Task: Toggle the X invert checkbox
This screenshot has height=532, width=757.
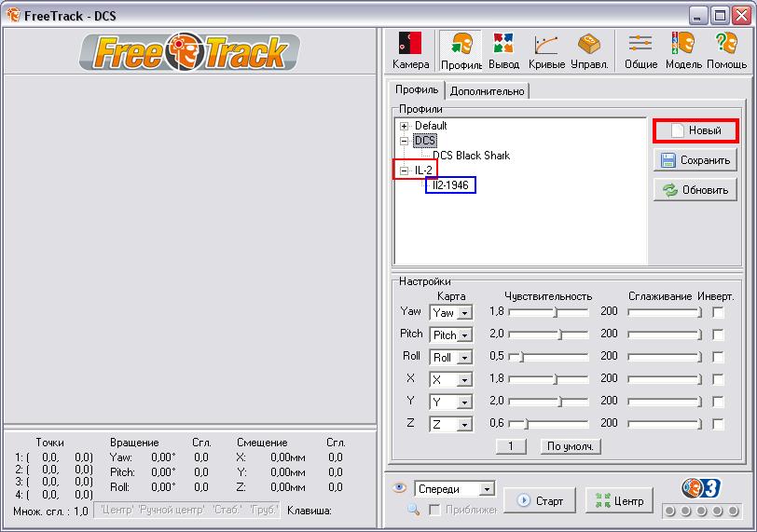Action: pos(719,379)
